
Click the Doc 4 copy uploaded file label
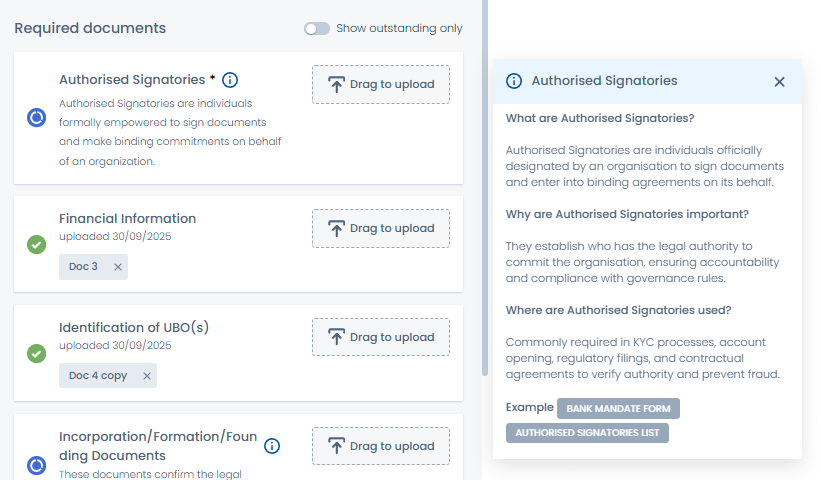click(x=97, y=376)
